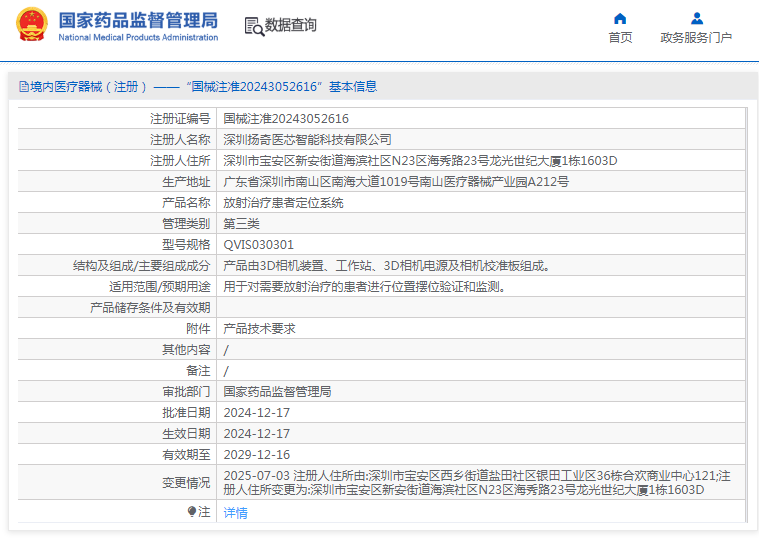Image resolution: width=759 pixels, height=539 pixels.
Task: Click the 备注 row label
Action: tap(198, 371)
